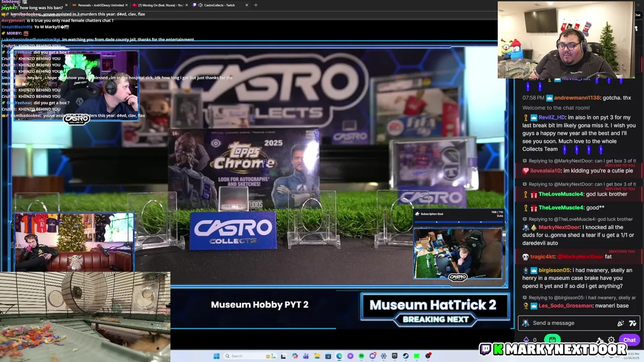Click the party popper celebration icon in chat box

620,323
